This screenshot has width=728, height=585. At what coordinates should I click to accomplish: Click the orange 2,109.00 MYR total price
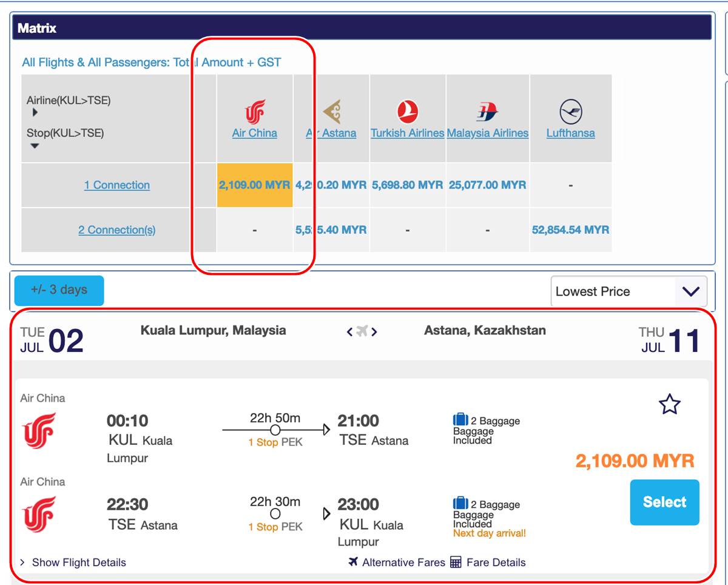pyautogui.click(x=635, y=461)
